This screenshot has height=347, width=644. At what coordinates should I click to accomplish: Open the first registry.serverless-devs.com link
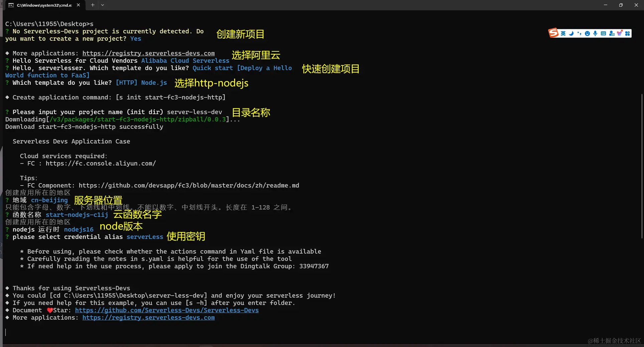(x=149, y=53)
